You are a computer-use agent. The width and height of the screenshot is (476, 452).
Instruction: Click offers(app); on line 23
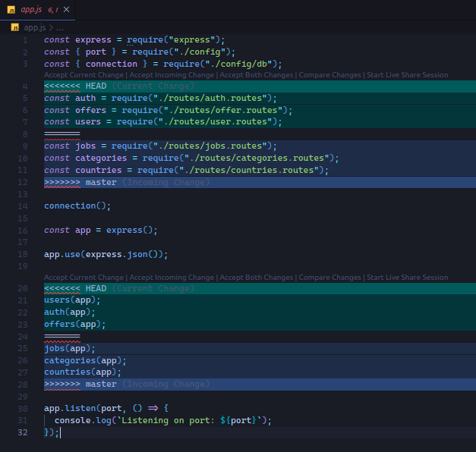74,325
